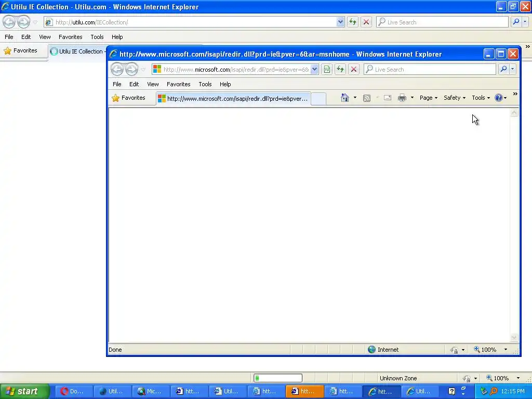
Task: Expand address dropdown in the Utilu window
Action: pos(340,22)
